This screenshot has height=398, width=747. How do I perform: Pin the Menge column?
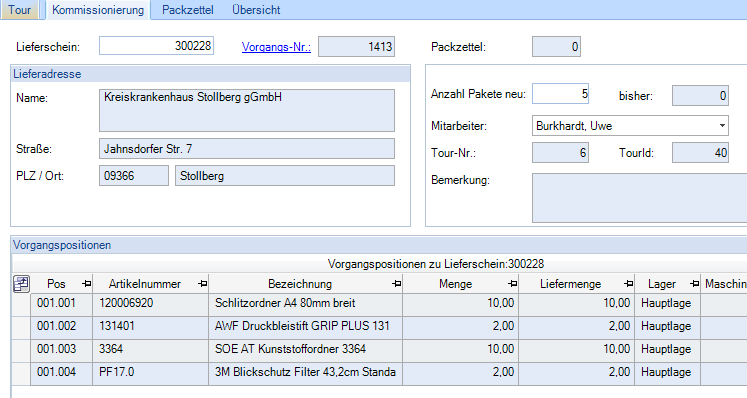tap(513, 284)
